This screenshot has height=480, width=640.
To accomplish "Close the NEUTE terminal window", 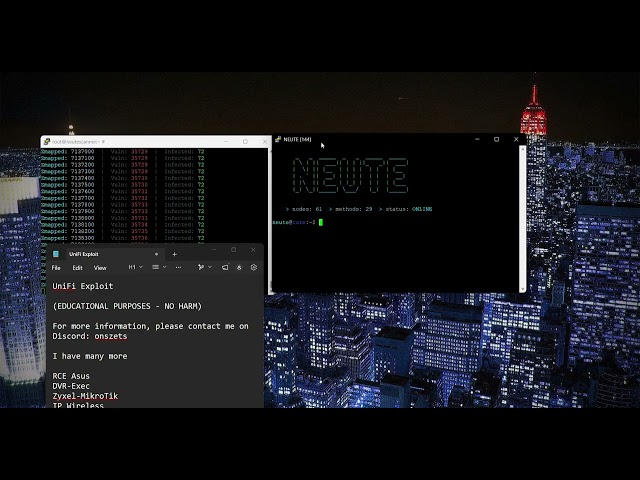I will click(x=516, y=139).
